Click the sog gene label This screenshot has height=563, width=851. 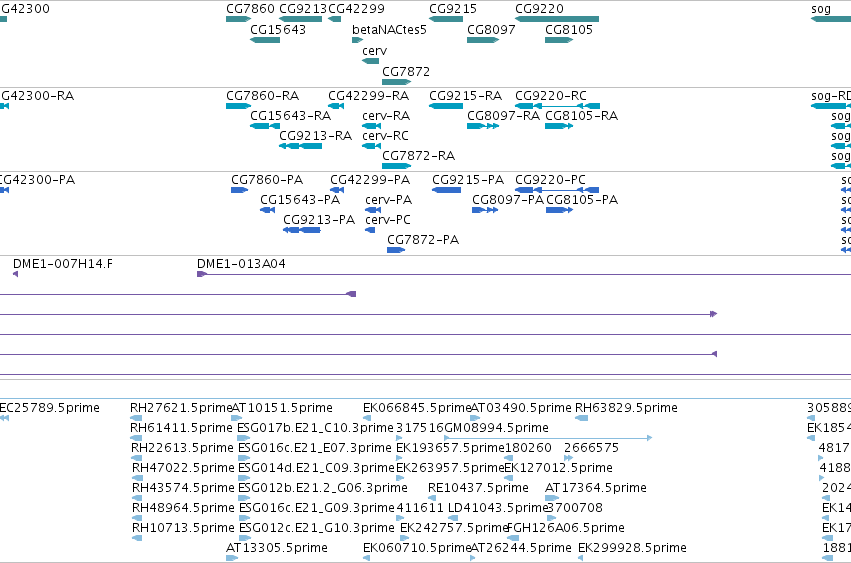tap(821, 9)
